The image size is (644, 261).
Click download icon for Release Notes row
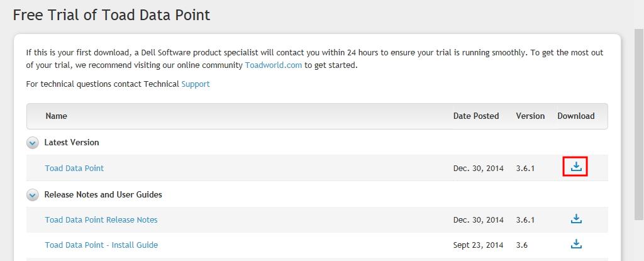point(575,219)
